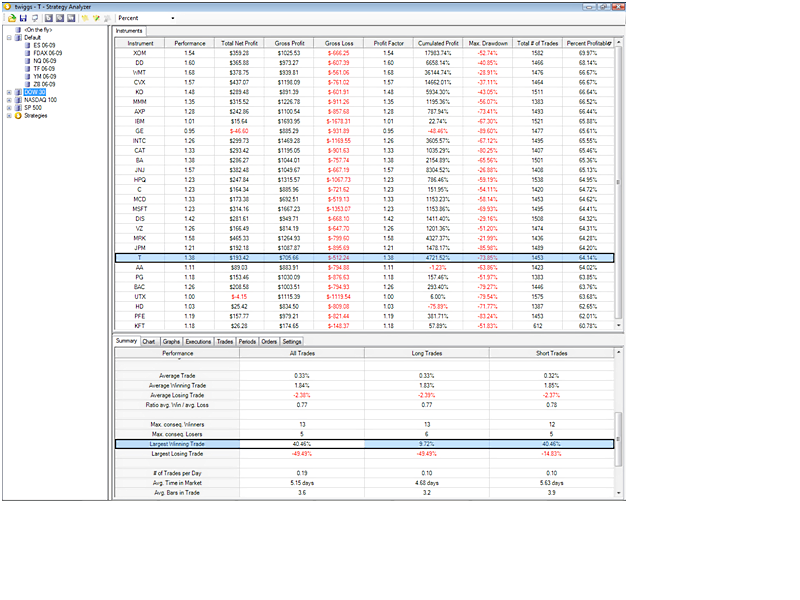Expand the SP 500 tree node
This screenshot has height=600, width=800.
point(9,108)
